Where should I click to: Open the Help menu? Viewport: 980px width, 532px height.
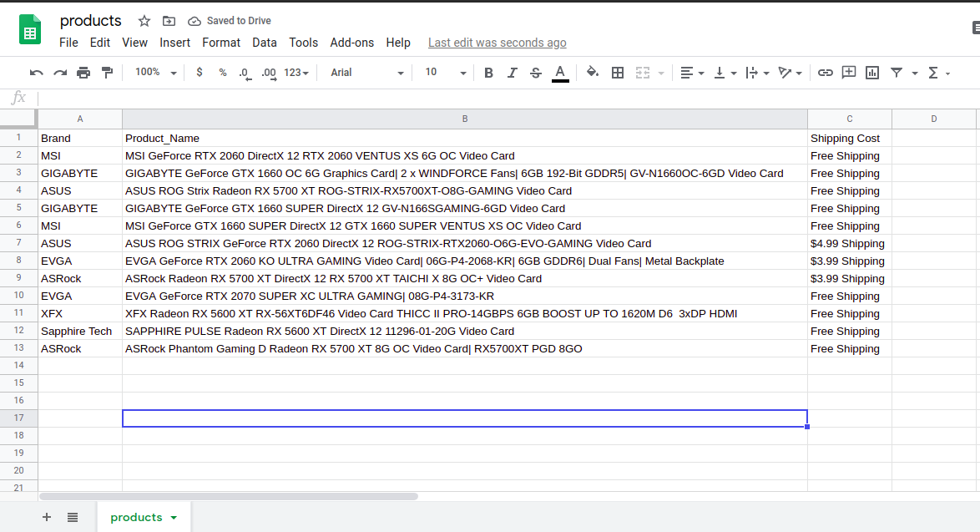398,43
